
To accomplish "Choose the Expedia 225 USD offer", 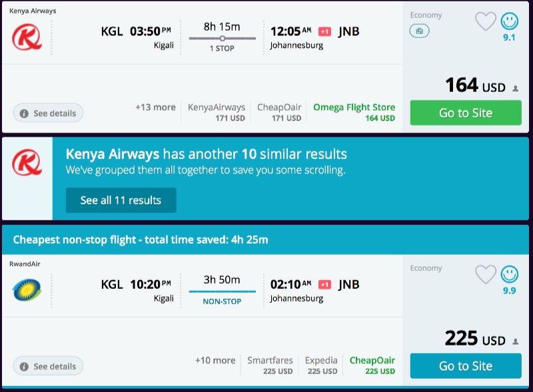I will click(321, 365).
